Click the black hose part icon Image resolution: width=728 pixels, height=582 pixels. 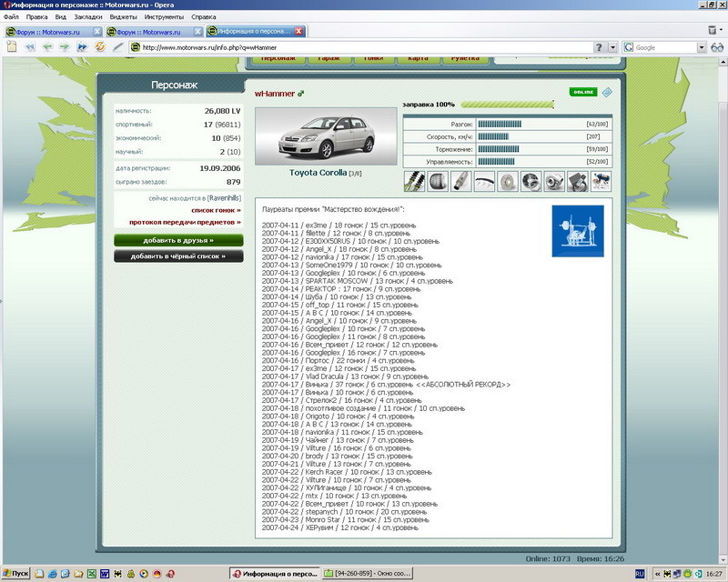[484, 181]
